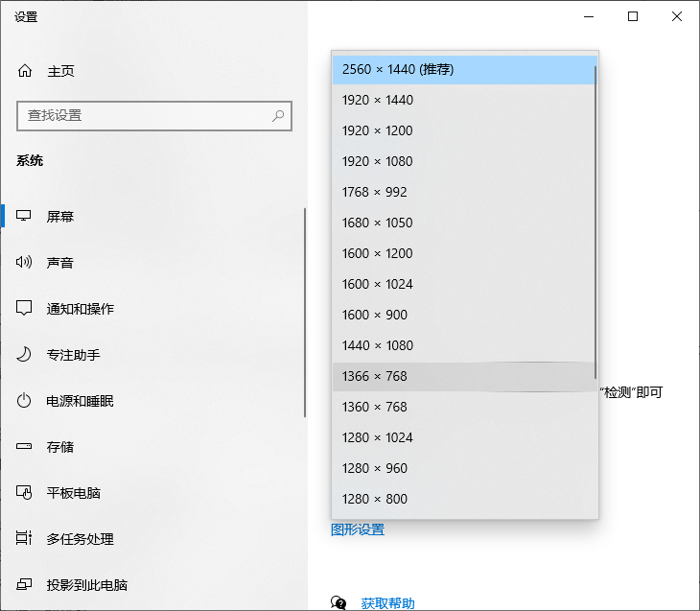Click the 通知和操作 message icon

click(x=24, y=308)
